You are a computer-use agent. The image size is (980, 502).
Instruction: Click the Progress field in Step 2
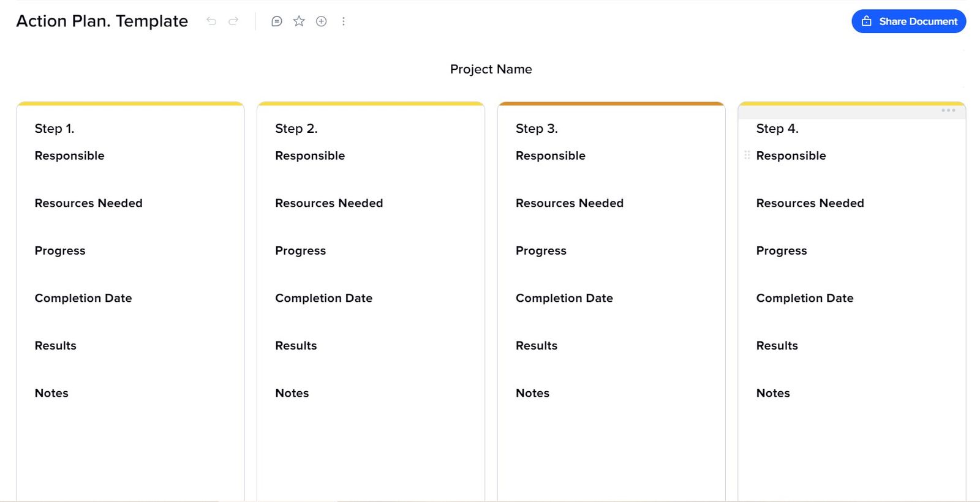click(300, 250)
